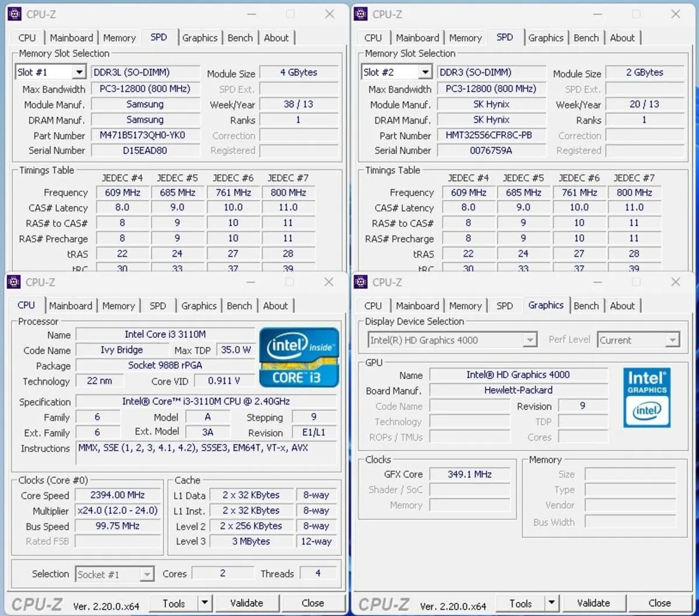Open Mainboard tab in the processor window
Viewport: 699px width, 616px height.
tap(70, 306)
